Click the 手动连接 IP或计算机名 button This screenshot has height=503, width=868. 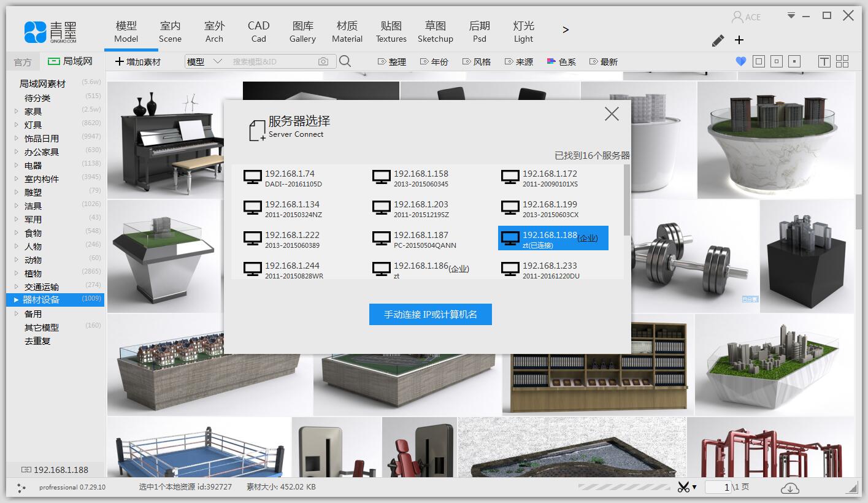[x=431, y=315]
